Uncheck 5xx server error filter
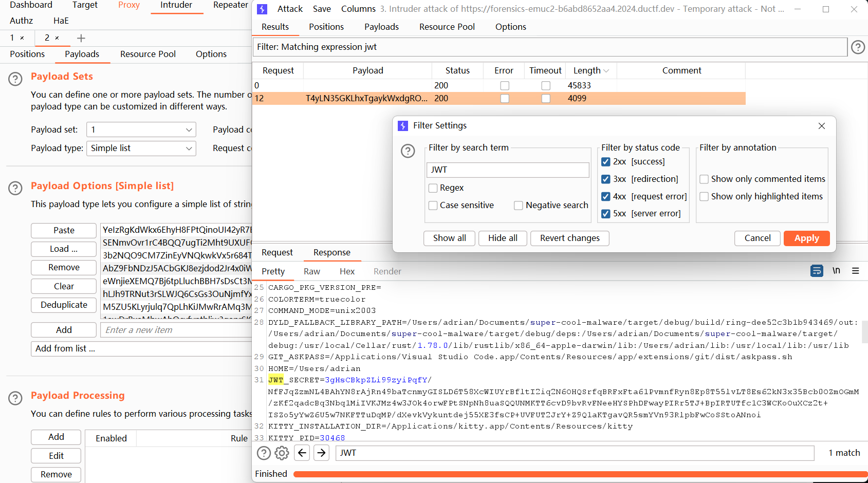The height and width of the screenshot is (483, 868). [x=606, y=214]
